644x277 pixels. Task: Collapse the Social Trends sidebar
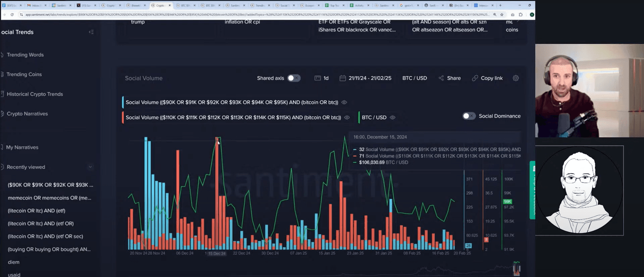91,32
